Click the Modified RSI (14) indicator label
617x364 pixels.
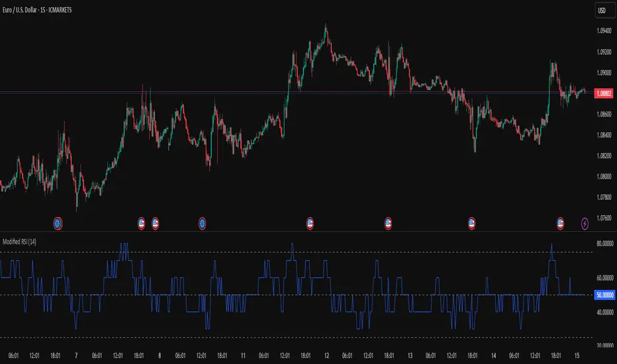pos(19,242)
